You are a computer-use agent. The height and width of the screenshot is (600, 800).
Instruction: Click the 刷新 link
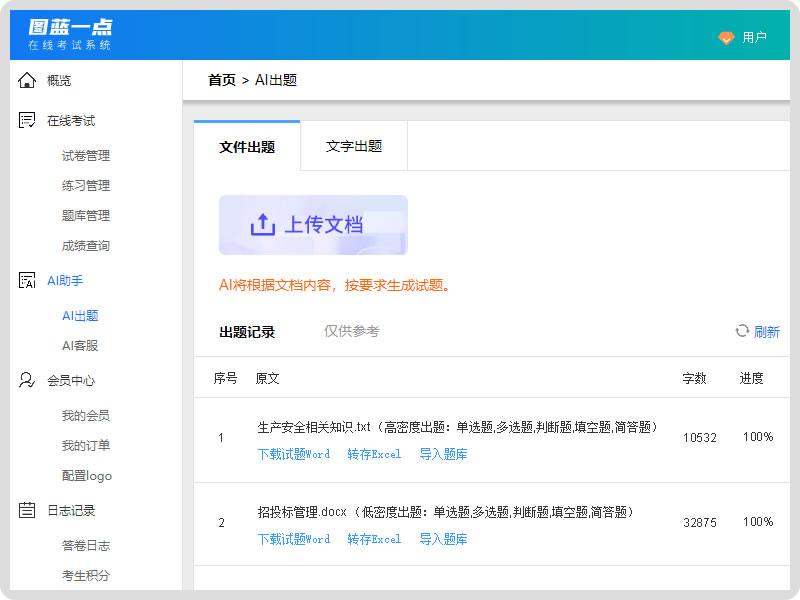tap(767, 332)
